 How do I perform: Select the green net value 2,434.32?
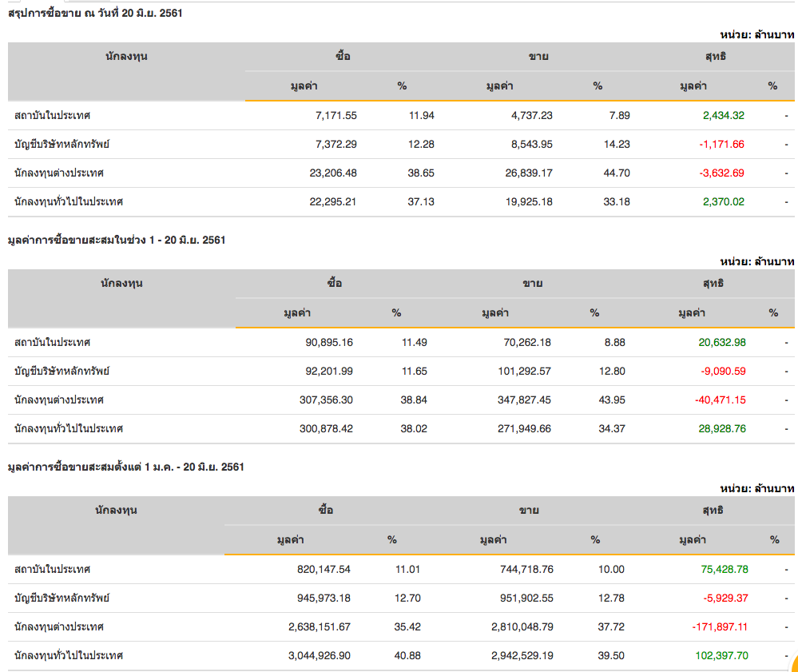coord(723,115)
